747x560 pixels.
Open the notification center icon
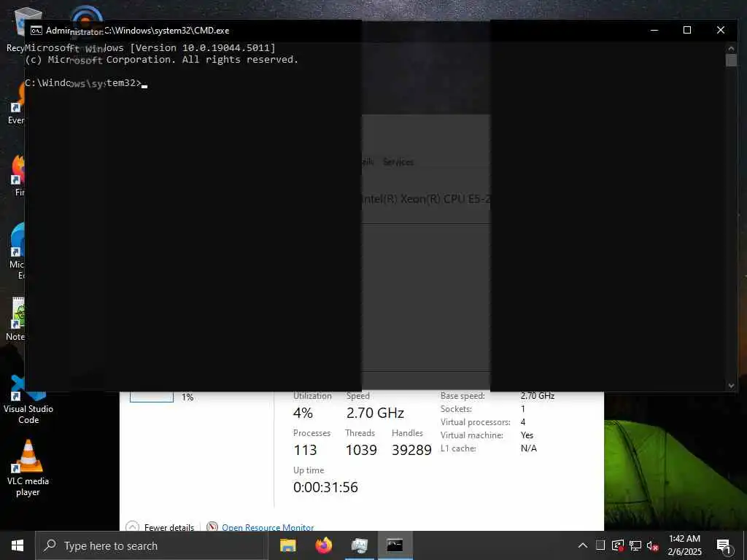click(724, 546)
